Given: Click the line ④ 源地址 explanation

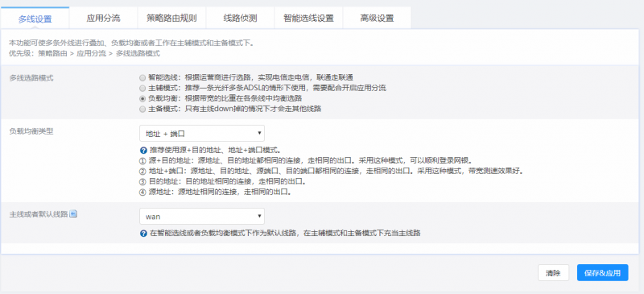Looking at the screenshot, I should (x=216, y=192).
